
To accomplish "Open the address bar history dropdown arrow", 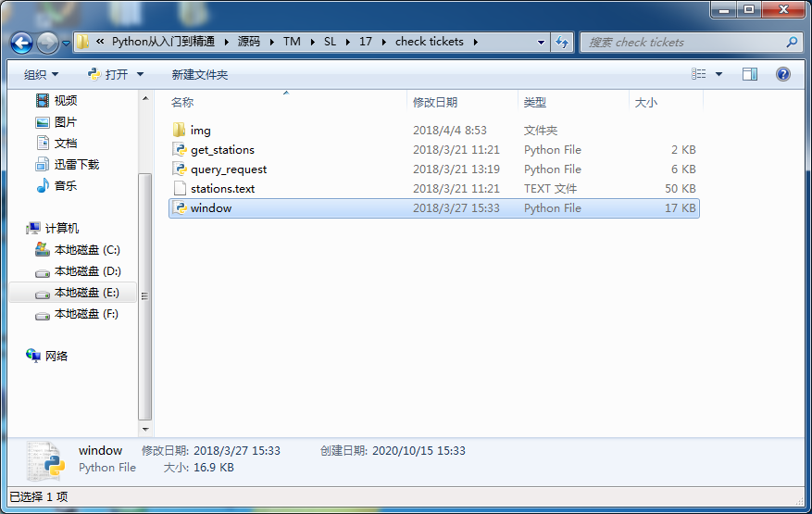I will click(x=541, y=43).
